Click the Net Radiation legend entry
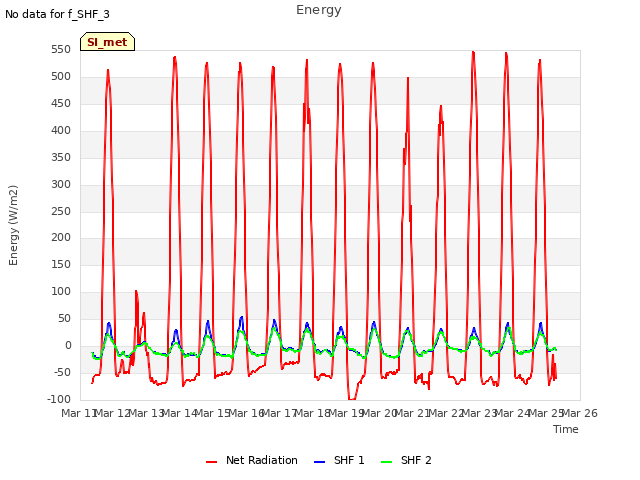640x480 pixels. tap(252, 460)
